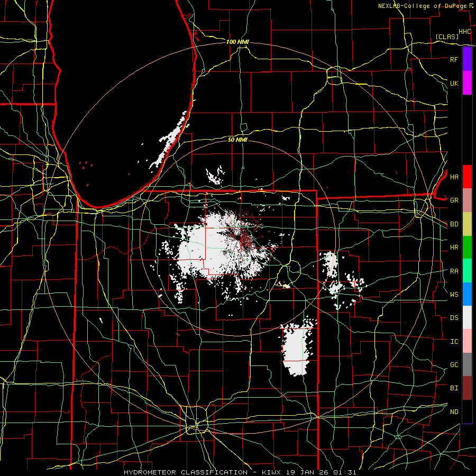The image size is (476, 476).
Task: Click the 100 NMI range ring label
Action: coord(237,42)
